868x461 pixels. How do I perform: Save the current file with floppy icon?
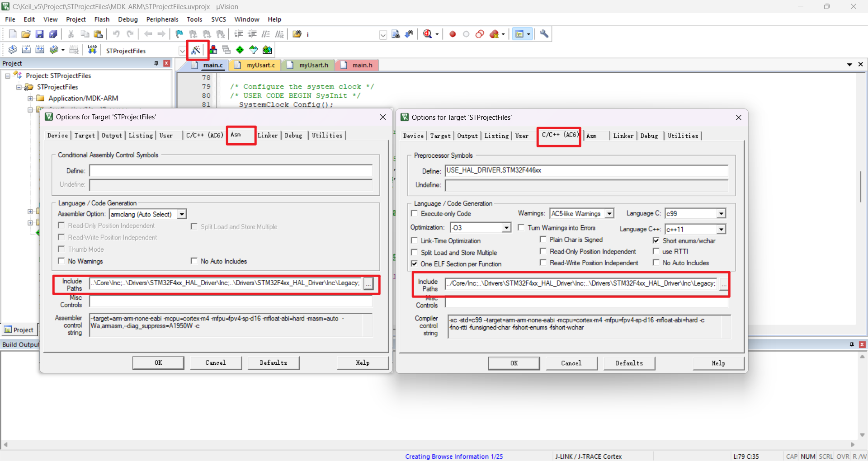click(x=39, y=34)
